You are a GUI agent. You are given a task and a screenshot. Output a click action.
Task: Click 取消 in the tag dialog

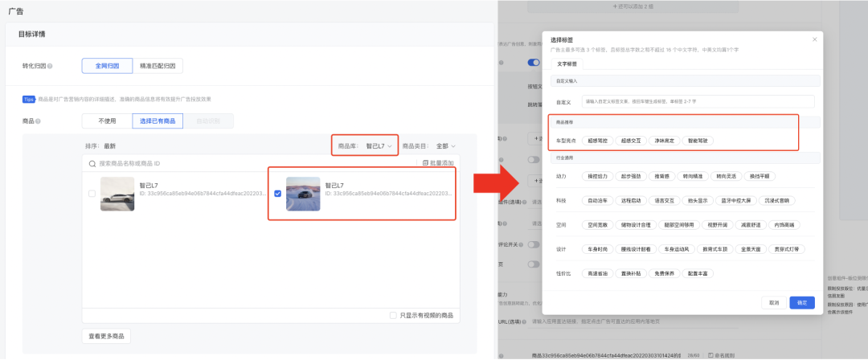tap(774, 302)
